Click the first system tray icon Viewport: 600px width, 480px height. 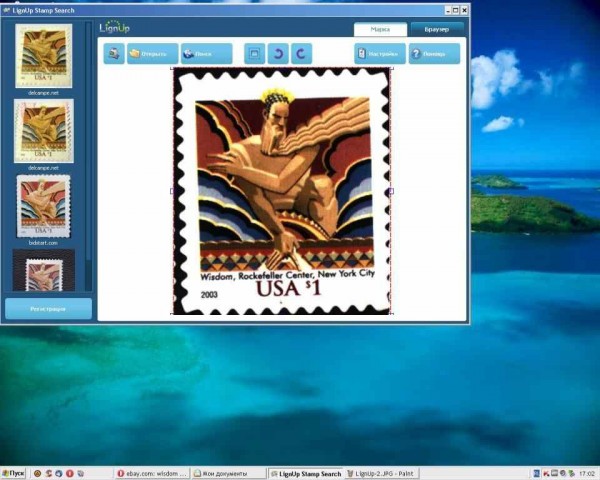click(536, 473)
